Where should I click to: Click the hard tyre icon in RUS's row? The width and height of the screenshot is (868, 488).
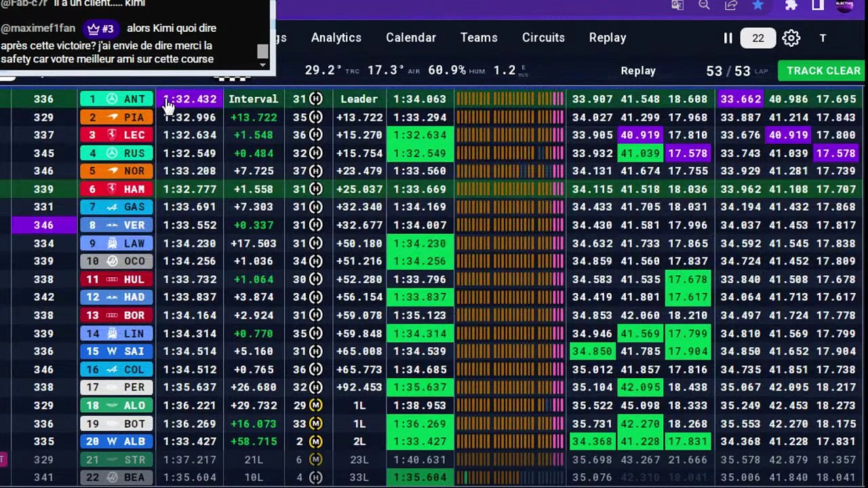[x=316, y=153]
